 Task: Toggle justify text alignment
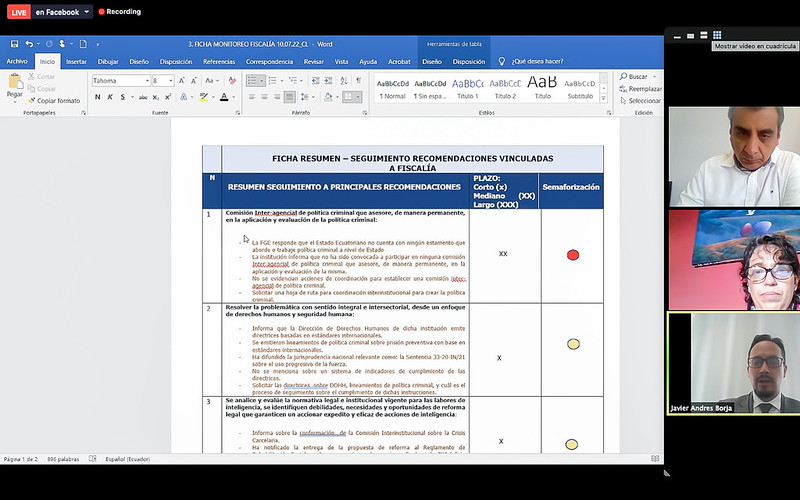point(289,97)
